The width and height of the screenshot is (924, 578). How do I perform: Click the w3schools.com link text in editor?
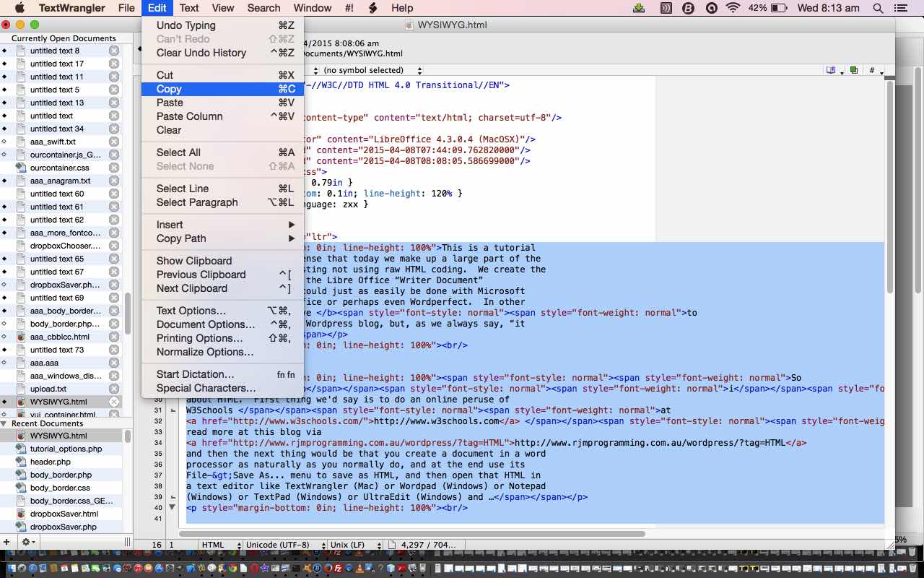436,421
